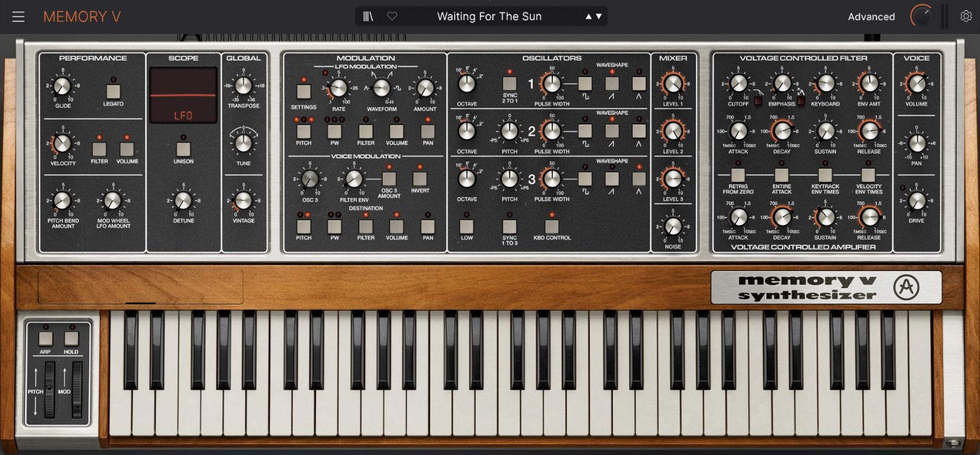Image resolution: width=980 pixels, height=455 pixels.
Task: Toggle Retrig From Zero button
Action: coord(738,175)
